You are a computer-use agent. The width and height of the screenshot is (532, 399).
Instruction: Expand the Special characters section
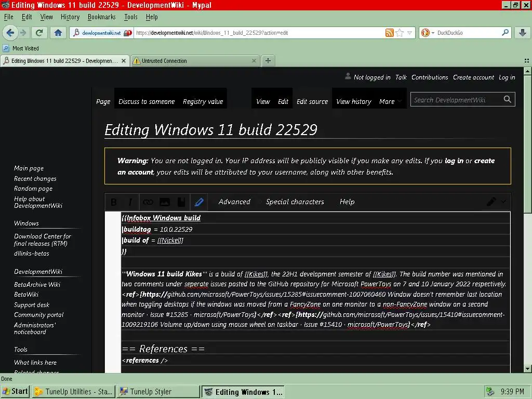pos(295,202)
